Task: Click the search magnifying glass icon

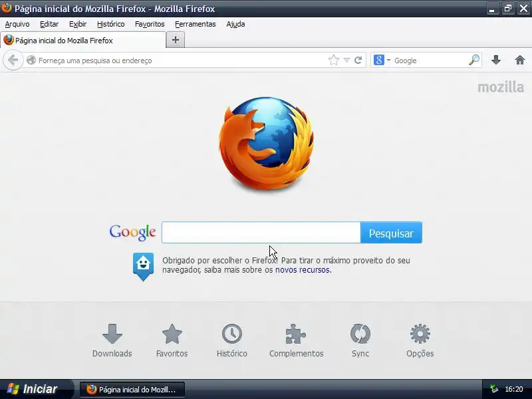Action: pos(474,60)
